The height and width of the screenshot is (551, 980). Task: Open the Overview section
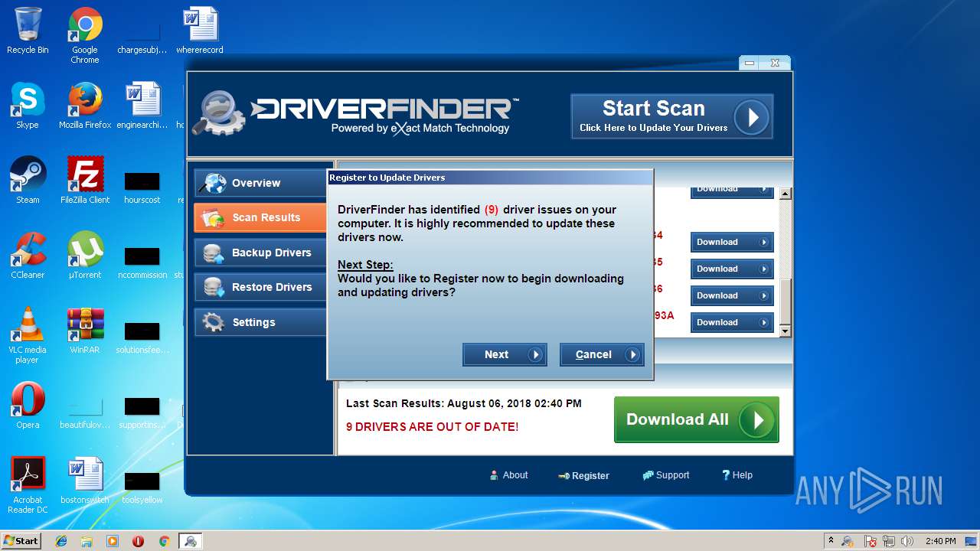click(x=261, y=183)
